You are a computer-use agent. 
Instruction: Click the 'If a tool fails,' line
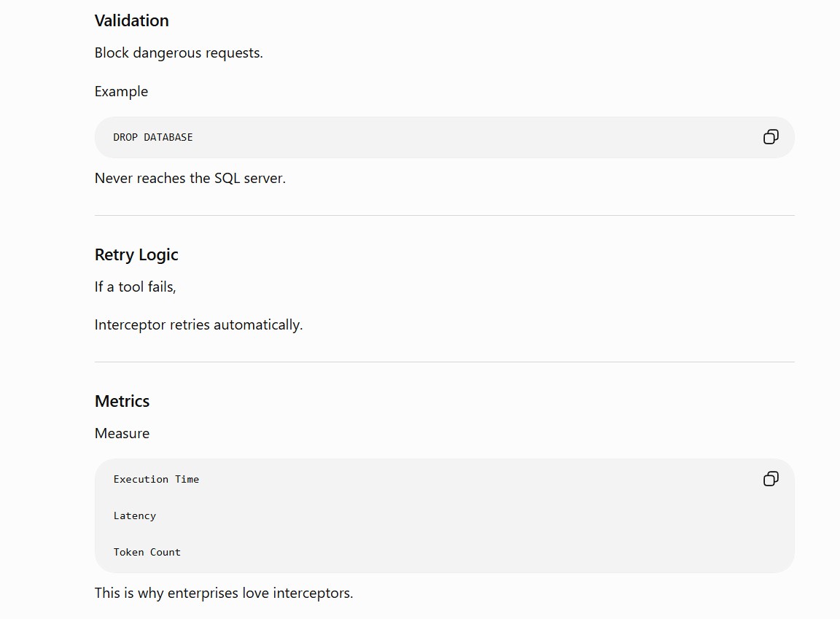(136, 287)
